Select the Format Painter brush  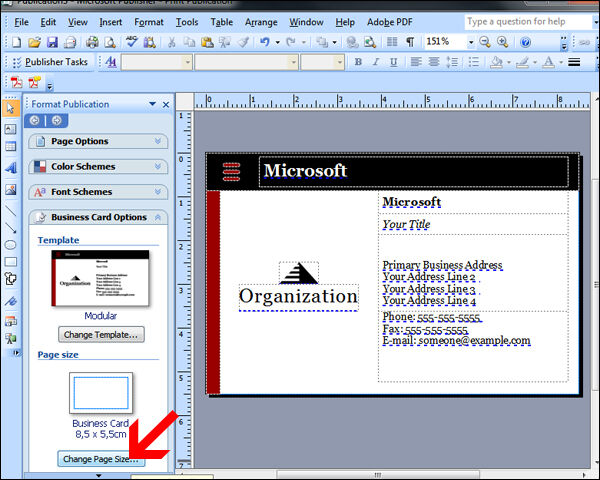243,42
